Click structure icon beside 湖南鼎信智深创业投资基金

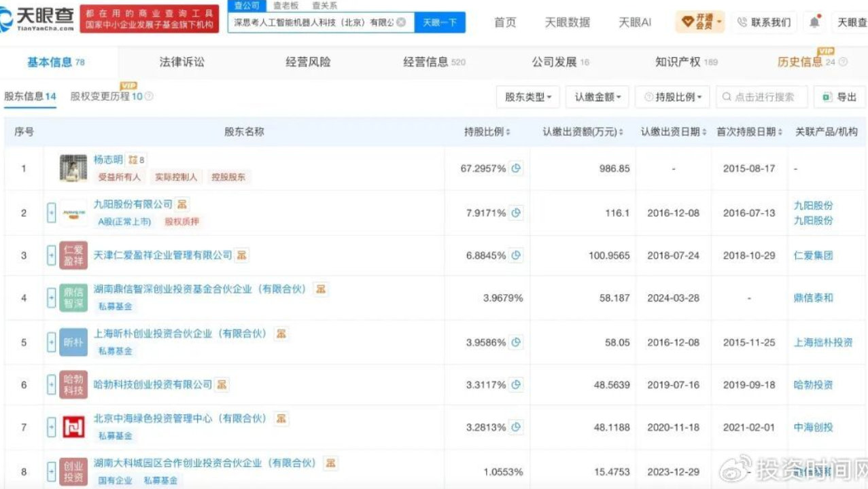(x=321, y=289)
